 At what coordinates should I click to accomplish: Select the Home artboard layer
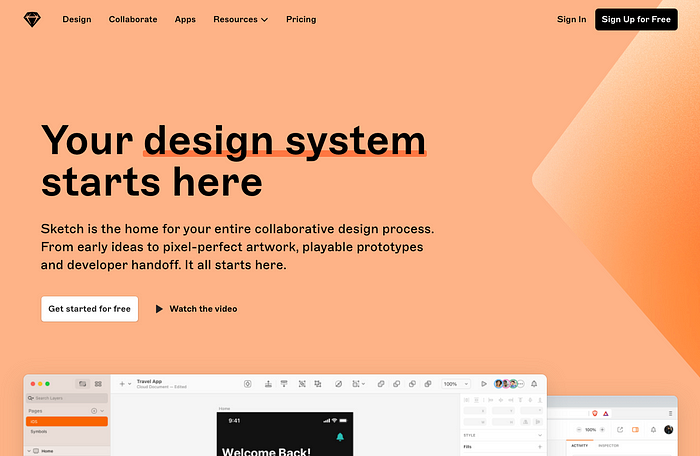coord(47,451)
